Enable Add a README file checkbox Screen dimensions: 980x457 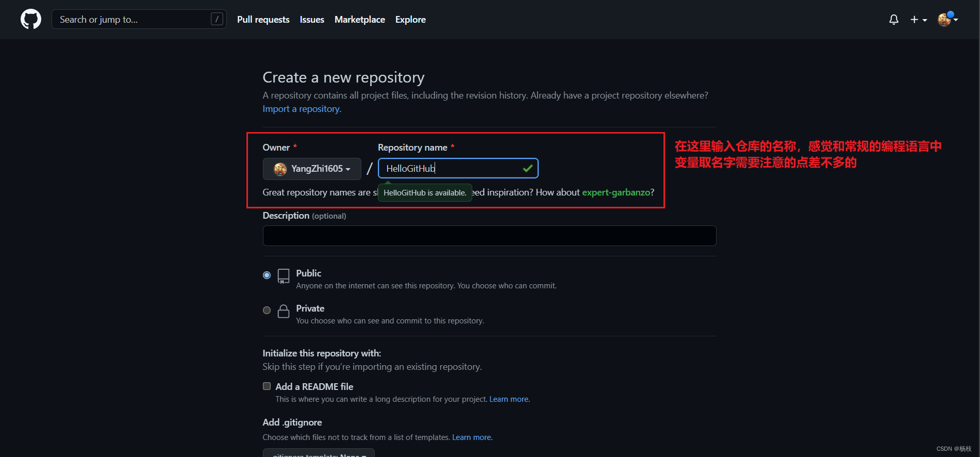pyautogui.click(x=267, y=386)
